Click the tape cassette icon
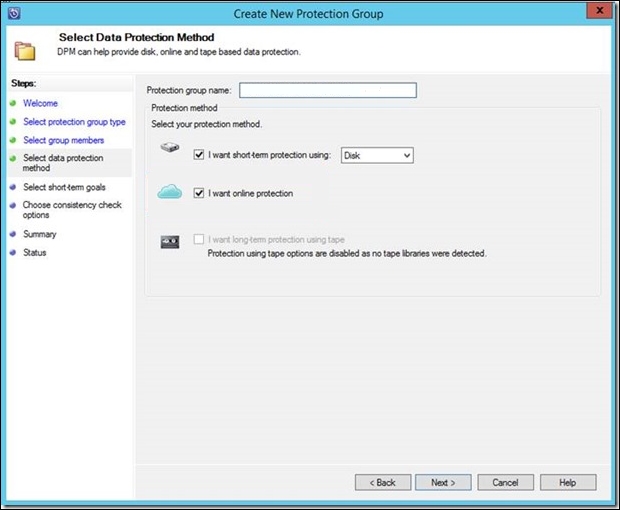 click(x=170, y=241)
